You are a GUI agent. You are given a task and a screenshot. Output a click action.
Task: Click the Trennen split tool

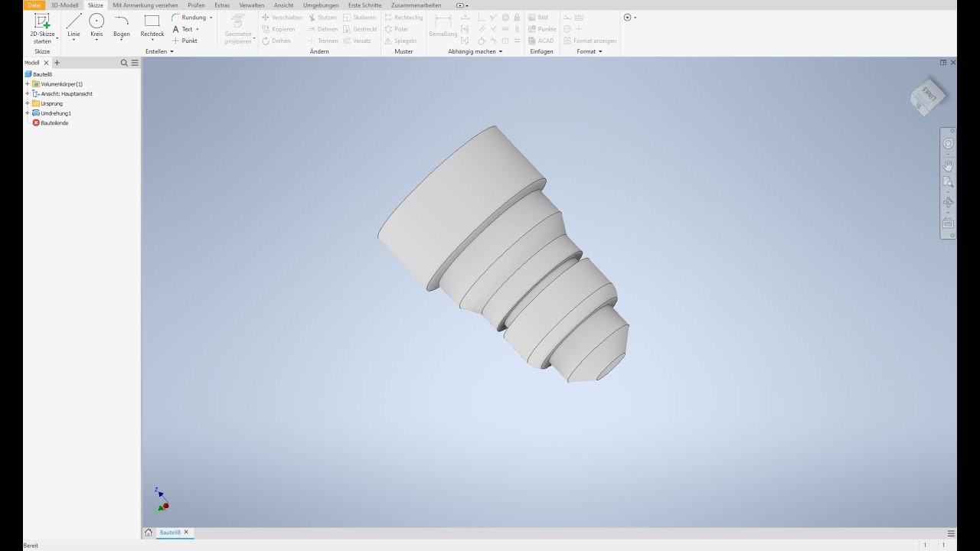(322, 41)
